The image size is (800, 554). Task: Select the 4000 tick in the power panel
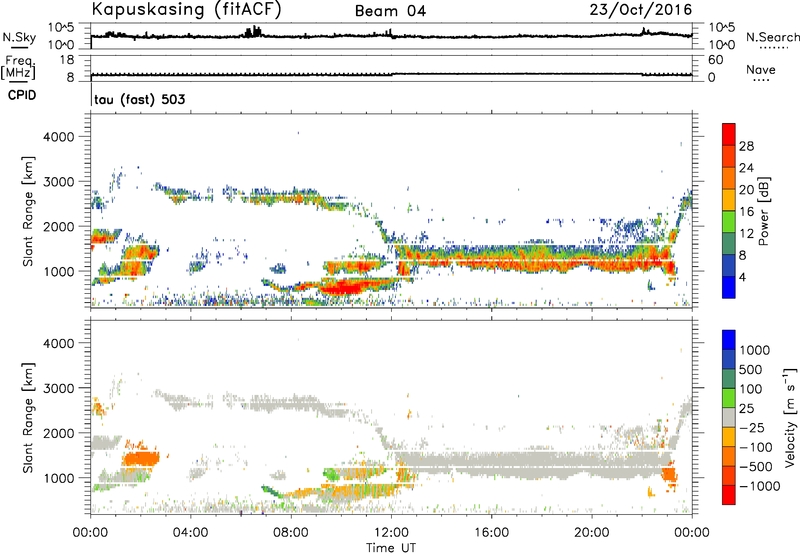[x=59, y=137]
